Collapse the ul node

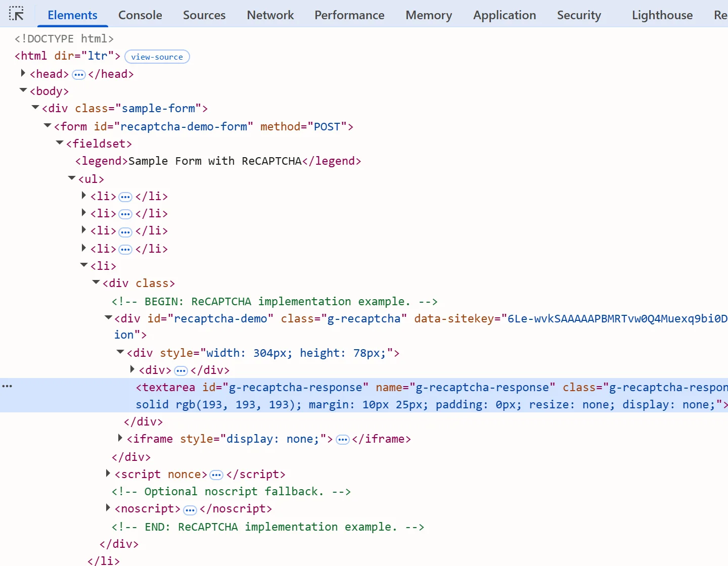[x=71, y=178]
